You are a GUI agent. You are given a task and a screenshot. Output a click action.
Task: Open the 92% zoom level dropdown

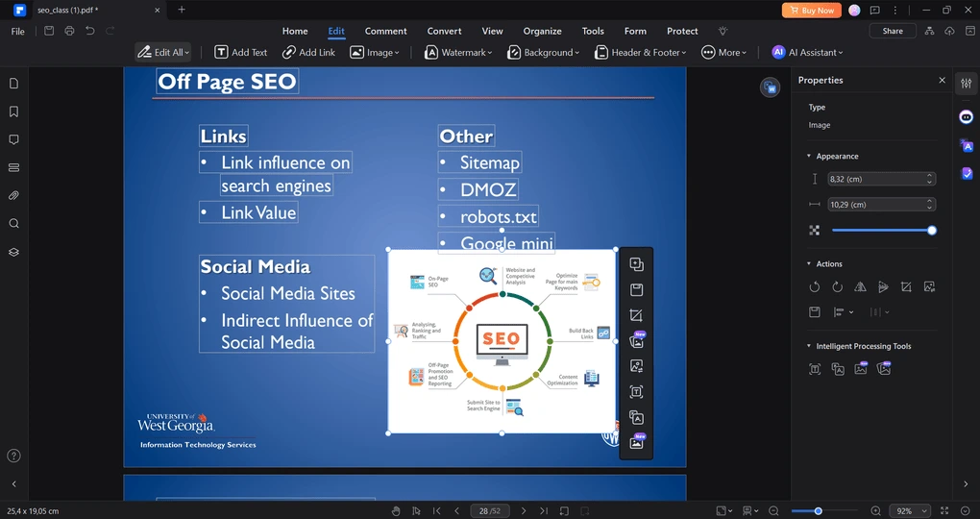coord(910,511)
